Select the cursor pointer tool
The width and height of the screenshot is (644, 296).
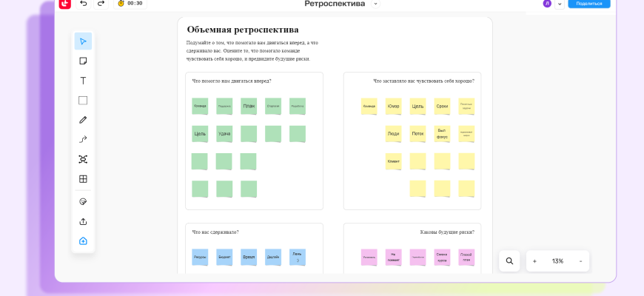tap(83, 41)
